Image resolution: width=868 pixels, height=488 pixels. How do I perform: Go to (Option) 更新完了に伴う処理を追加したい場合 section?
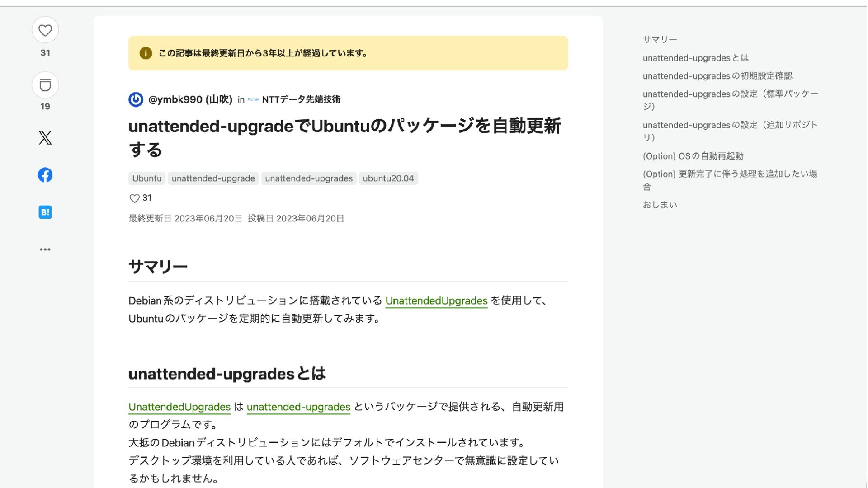coord(730,180)
